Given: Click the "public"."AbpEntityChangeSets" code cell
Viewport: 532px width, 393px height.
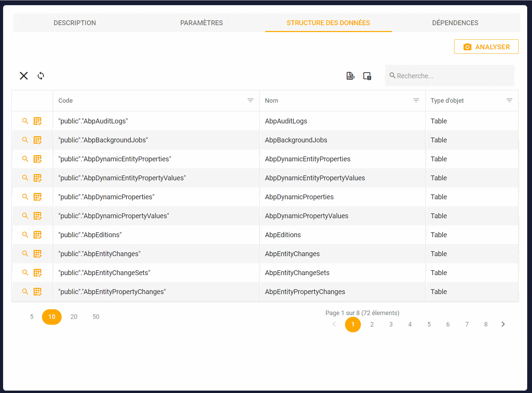Looking at the screenshot, I should 156,273.
